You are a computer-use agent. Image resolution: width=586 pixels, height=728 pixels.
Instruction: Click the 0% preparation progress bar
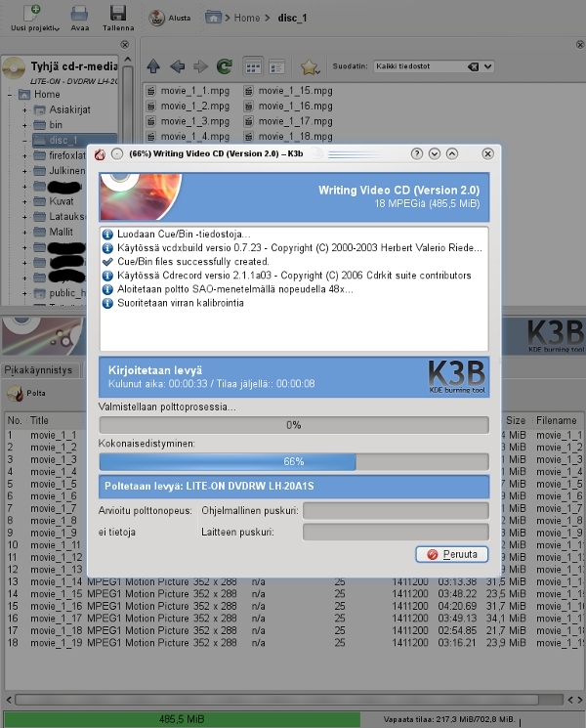pos(294,425)
